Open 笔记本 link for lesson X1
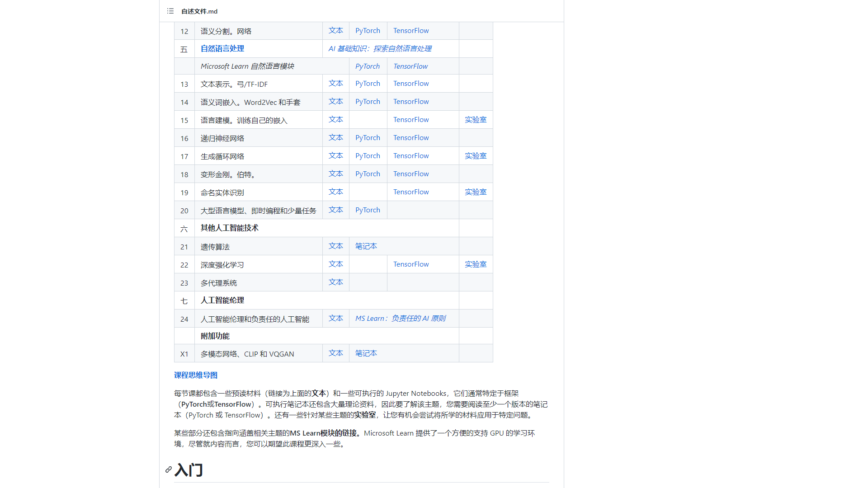The width and height of the screenshot is (868, 488). point(366,353)
